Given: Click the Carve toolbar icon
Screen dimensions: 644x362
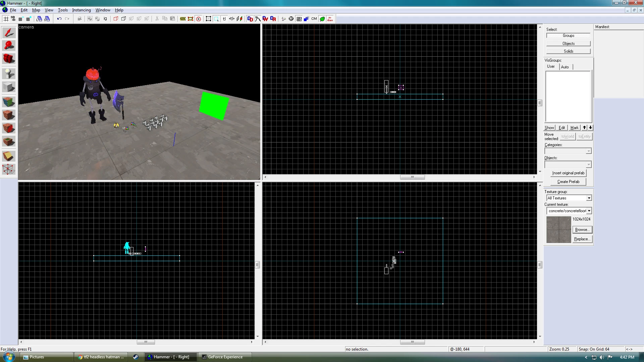Looking at the screenshot, I should tap(79, 19).
